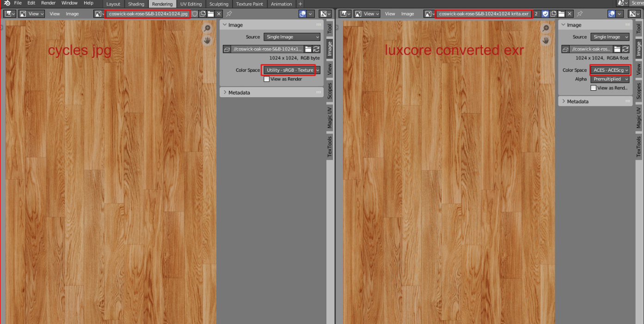Click the jpg image name field in the header
644x324 pixels.
click(148, 14)
